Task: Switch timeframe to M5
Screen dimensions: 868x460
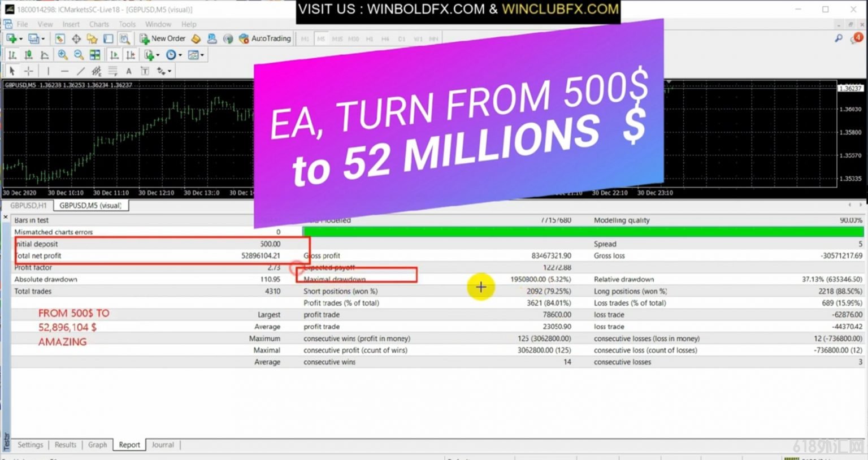Action: coord(321,39)
